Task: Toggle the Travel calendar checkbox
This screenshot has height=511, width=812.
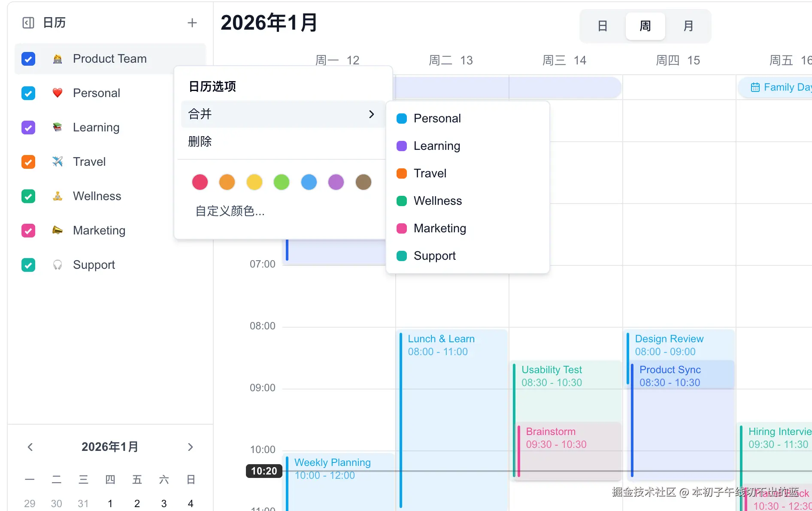Action: [x=28, y=162]
